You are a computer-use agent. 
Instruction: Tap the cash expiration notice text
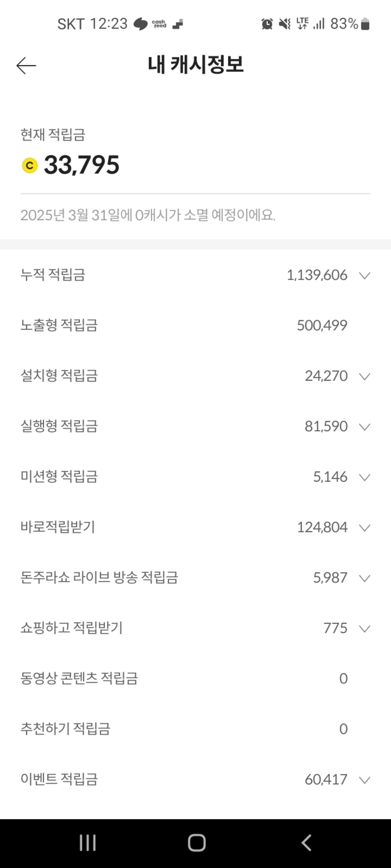[148, 215]
